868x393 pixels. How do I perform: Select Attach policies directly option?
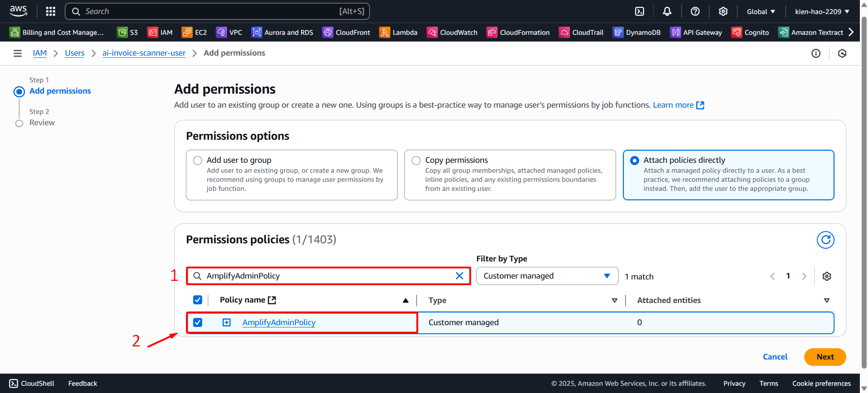pos(635,161)
